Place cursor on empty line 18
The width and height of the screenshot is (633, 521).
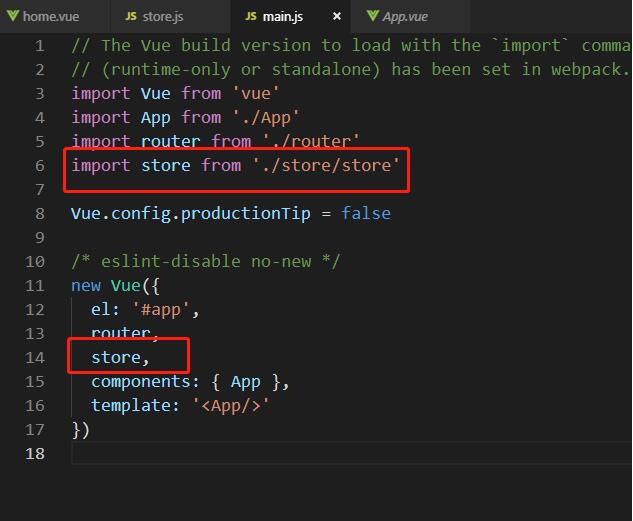tap(351, 454)
